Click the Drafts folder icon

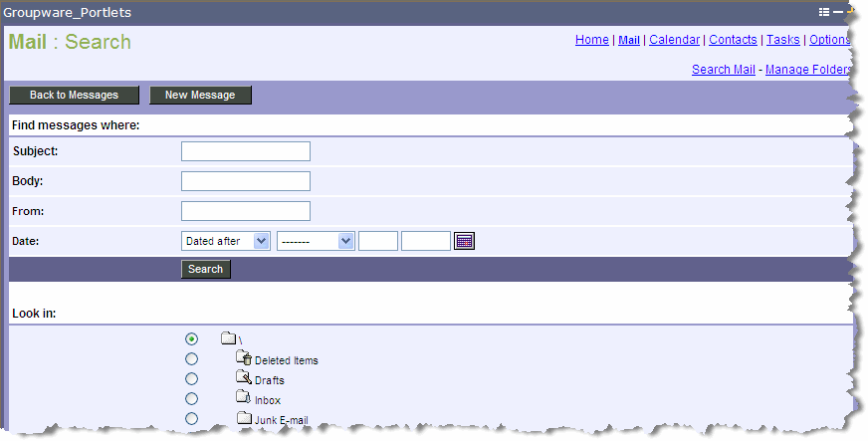pos(244,378)
